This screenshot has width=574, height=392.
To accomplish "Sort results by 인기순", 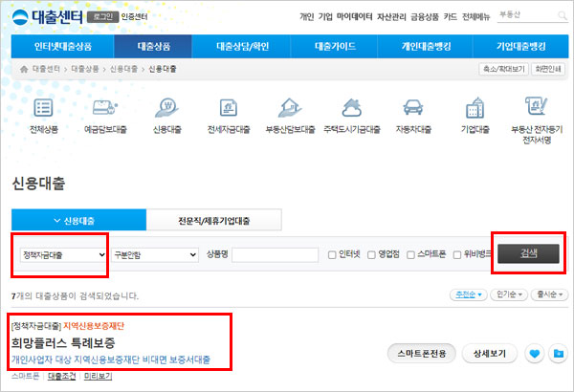I will (x=509, y=294).
